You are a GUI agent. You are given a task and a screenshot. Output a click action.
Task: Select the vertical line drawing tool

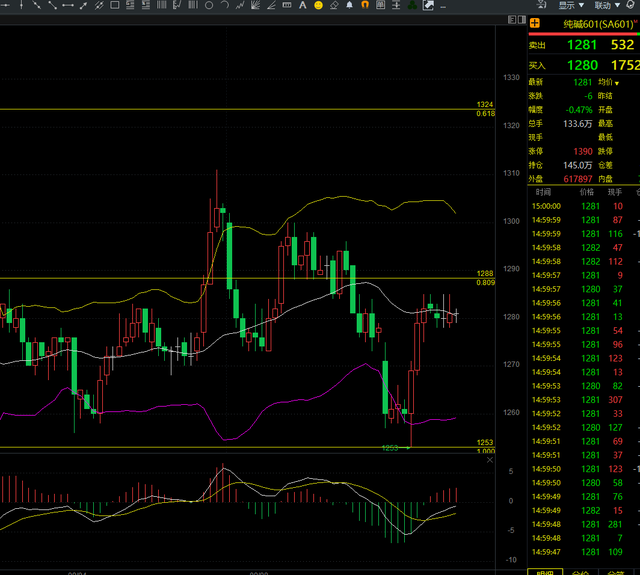point(21,5)
